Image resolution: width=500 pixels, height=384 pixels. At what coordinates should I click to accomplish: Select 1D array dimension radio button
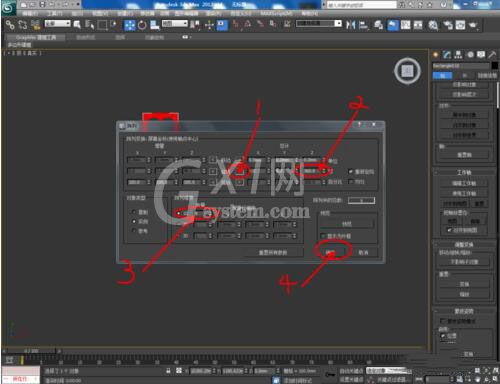pyautogui.click(x=179, y=213)
